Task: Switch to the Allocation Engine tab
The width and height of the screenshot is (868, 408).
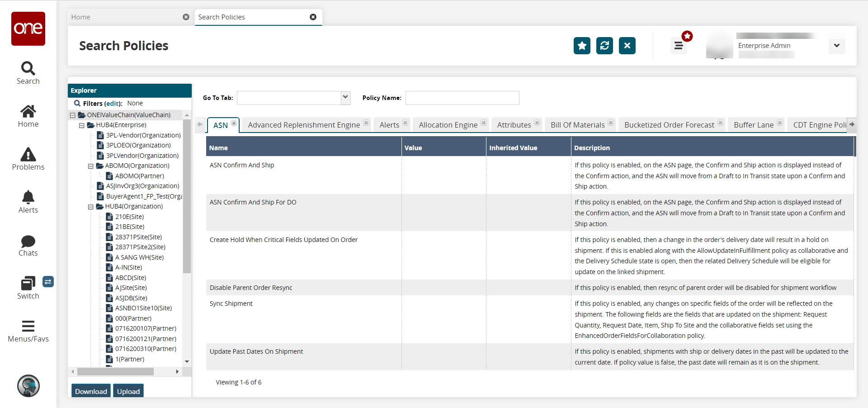Action: tap(448, 125)
